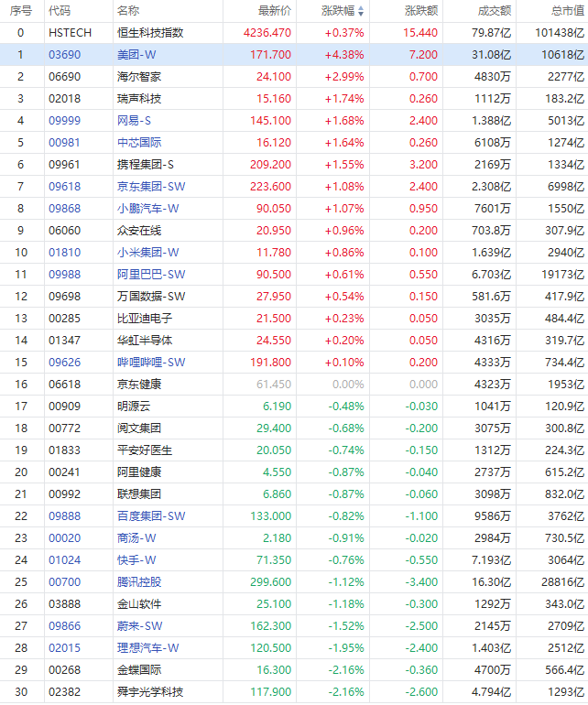This screenshot has width=588, height=705.
Task: Open the 理想汽车-W stock link
Action: (148, 648)
